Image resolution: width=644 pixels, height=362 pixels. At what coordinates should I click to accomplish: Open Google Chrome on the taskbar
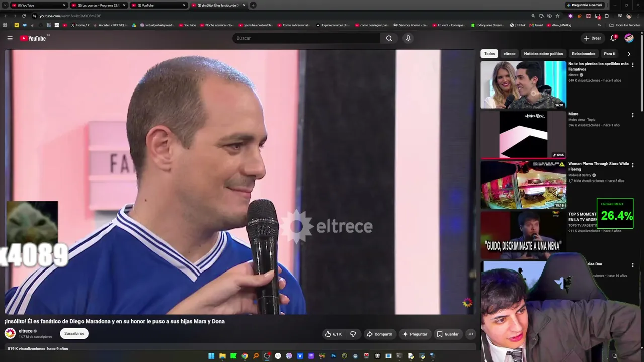tap(245, 356)
